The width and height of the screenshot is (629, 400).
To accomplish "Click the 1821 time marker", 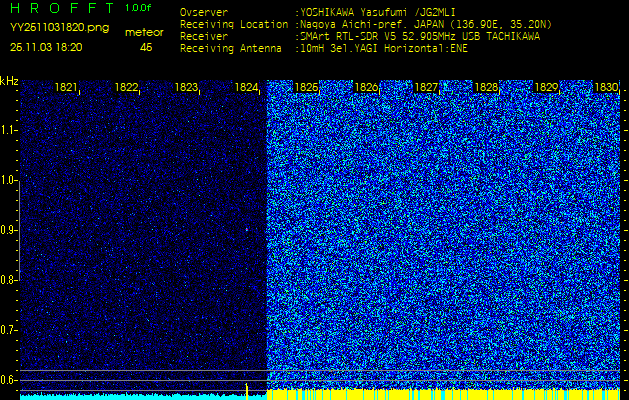I will 66,87.
